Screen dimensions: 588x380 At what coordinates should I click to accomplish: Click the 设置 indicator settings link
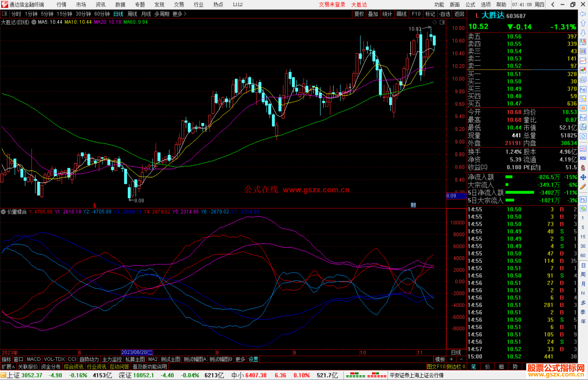click(x=253, y=359)
